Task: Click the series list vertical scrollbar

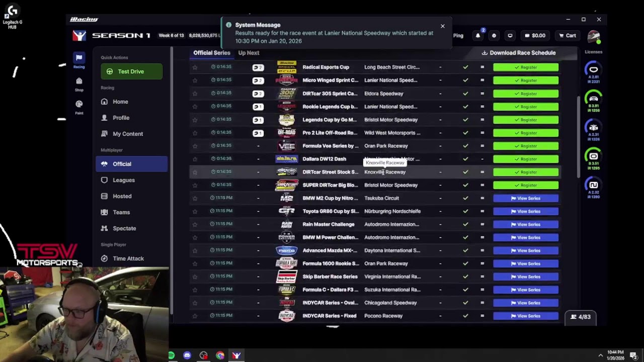Action: pos(578,136)
